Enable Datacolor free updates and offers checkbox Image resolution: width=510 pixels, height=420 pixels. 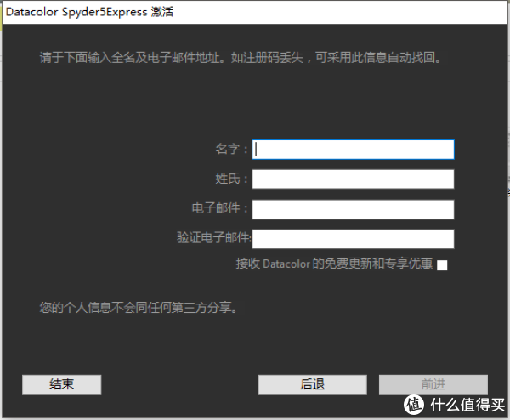pos(442,264)
